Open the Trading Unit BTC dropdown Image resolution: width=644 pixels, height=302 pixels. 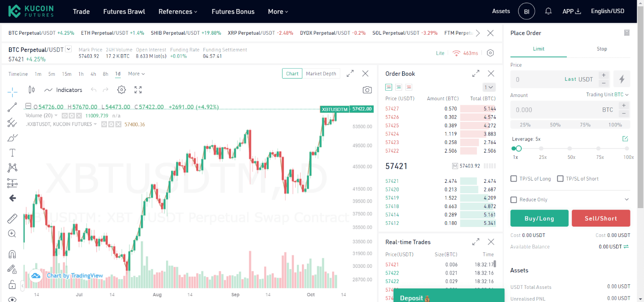[x=607, y=94]
